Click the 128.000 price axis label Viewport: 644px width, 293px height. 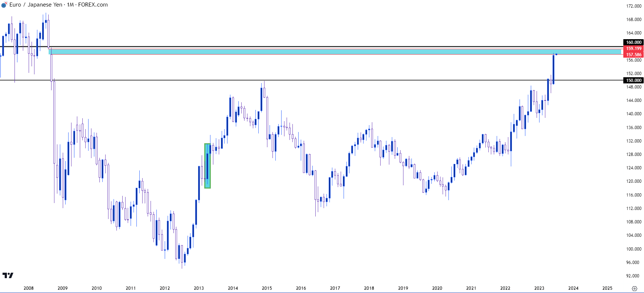633,154
